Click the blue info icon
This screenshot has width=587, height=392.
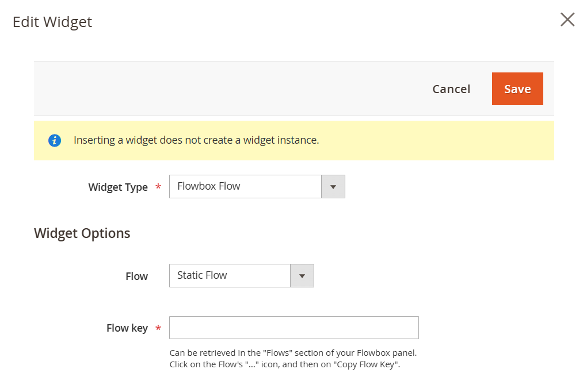[x=55, y=140]
